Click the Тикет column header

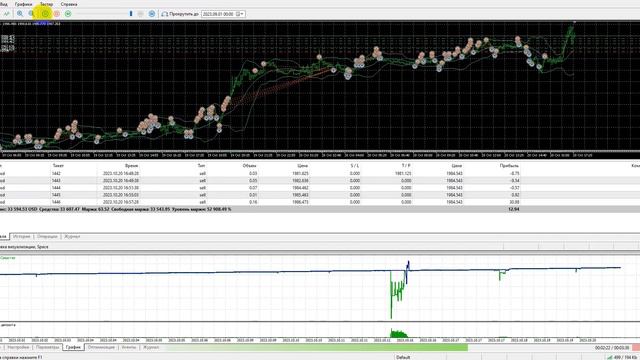(58, 166)
